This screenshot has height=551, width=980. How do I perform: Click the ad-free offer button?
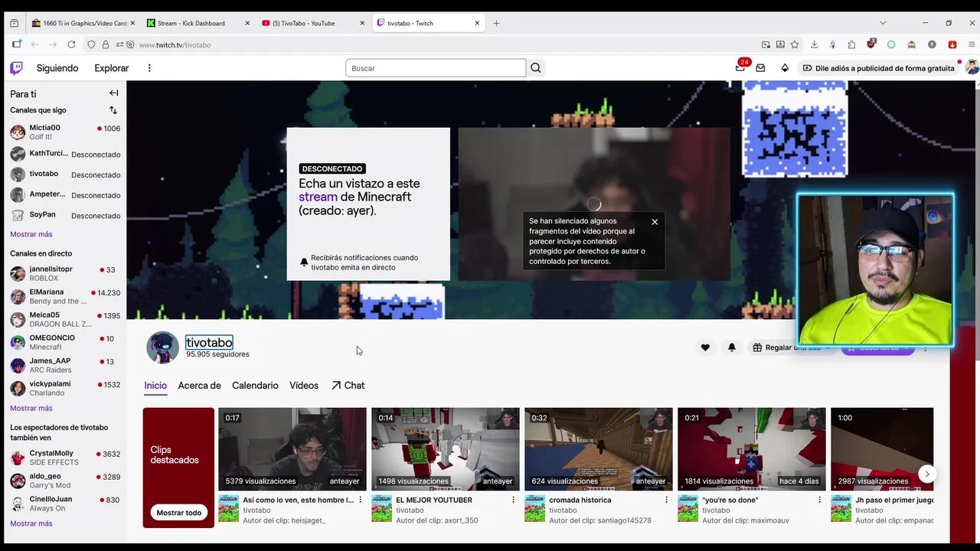(878, 68)
